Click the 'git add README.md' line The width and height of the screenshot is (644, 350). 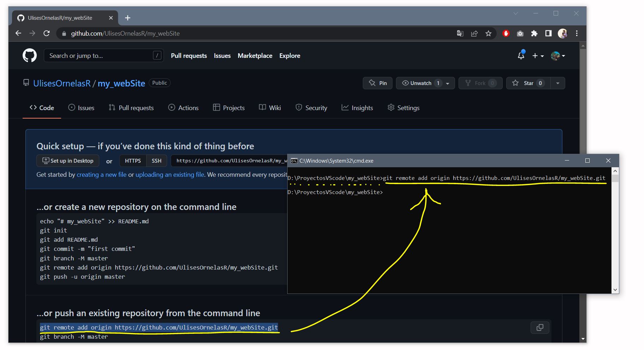coord(69,240)
